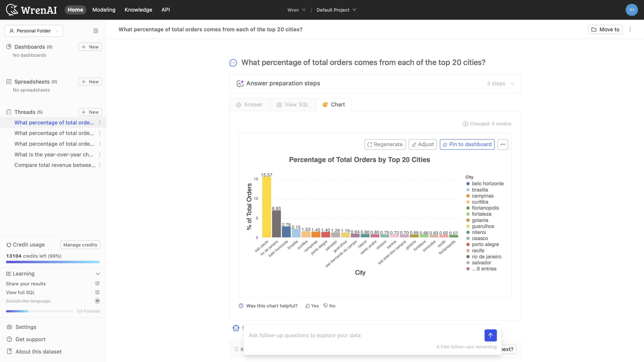Viewport: 644px width, 362px height.
Task: Click the thumbs-up Yes feedback
Action: pos(312,306)
